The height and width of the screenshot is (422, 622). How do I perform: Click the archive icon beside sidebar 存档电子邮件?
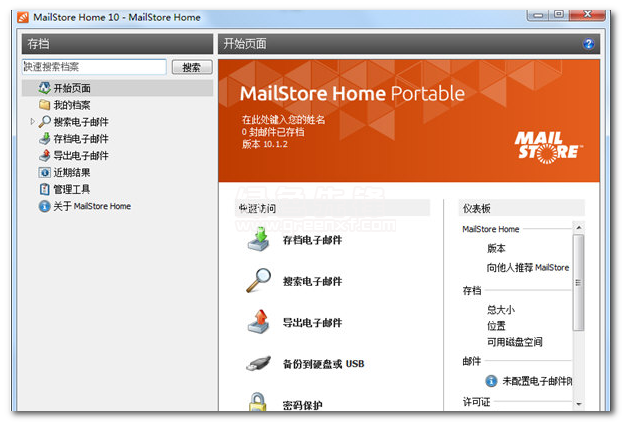tap(44, 138)
